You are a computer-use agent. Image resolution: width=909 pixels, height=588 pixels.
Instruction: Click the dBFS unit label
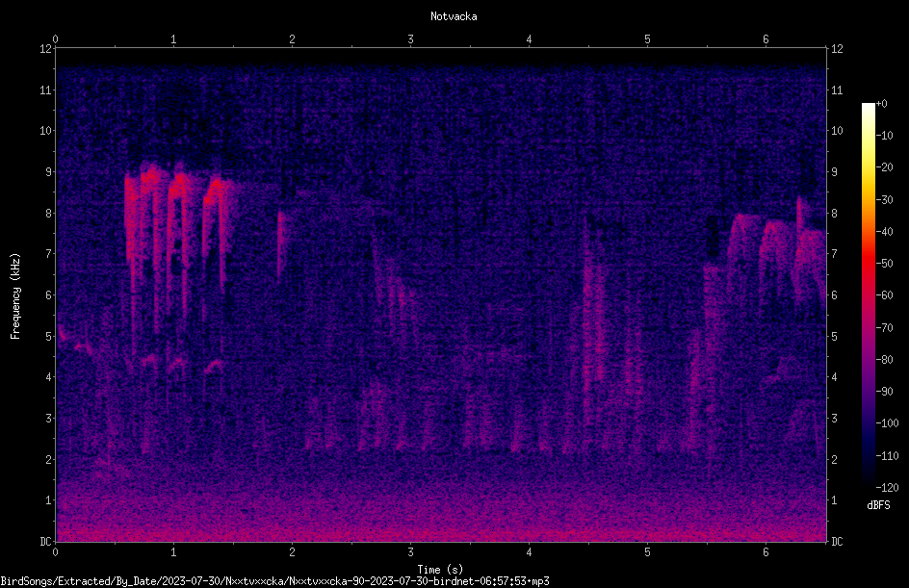878,505
